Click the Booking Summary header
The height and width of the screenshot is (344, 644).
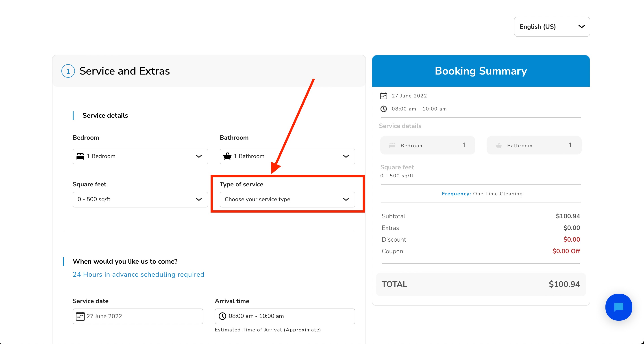pos(481,71)
